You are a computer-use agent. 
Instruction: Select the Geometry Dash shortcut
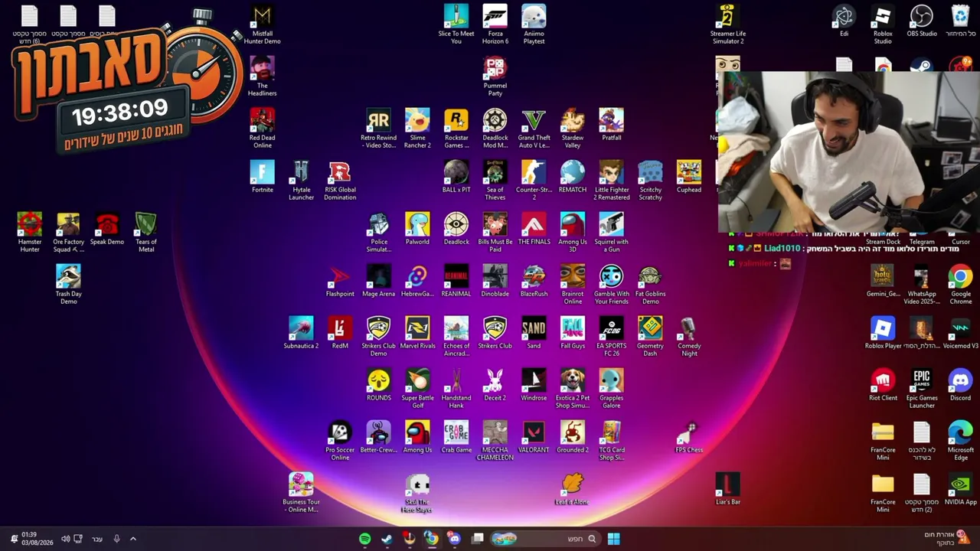[650, 337]
